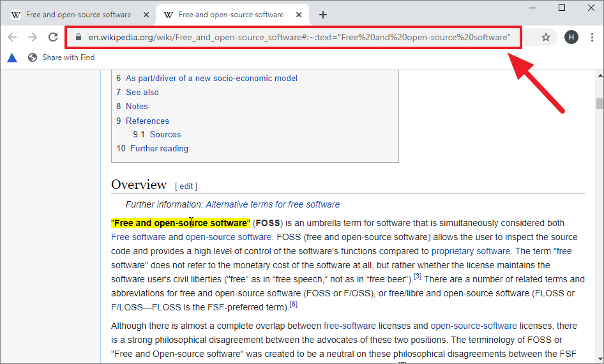Jump to Further reading section

(159, 148)
